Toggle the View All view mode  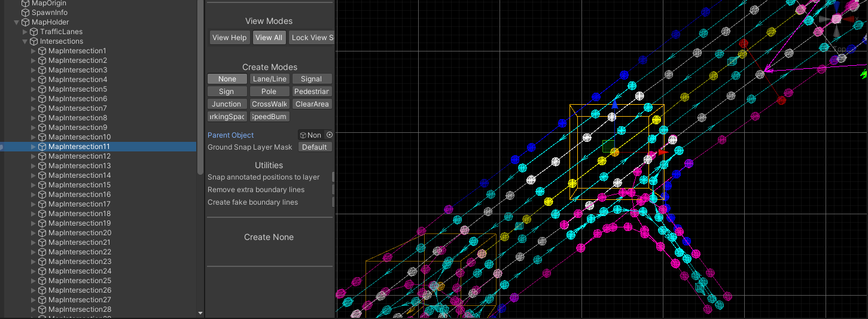269,38
